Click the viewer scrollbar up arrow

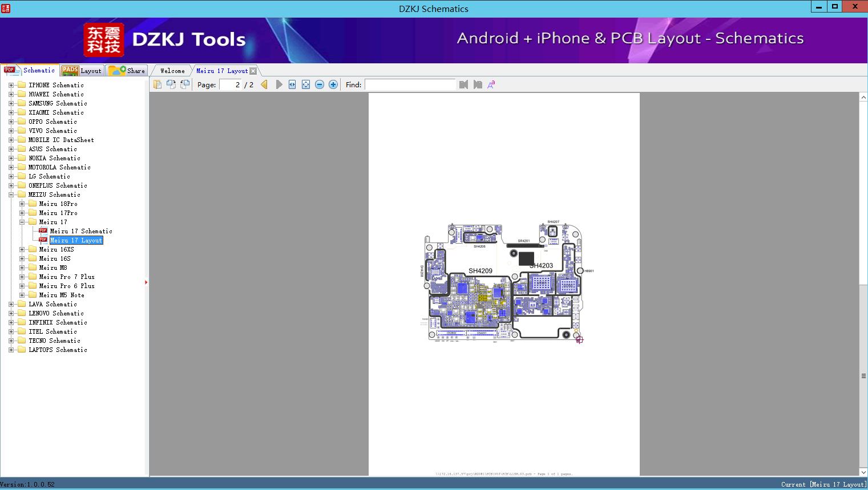point(863,98)
